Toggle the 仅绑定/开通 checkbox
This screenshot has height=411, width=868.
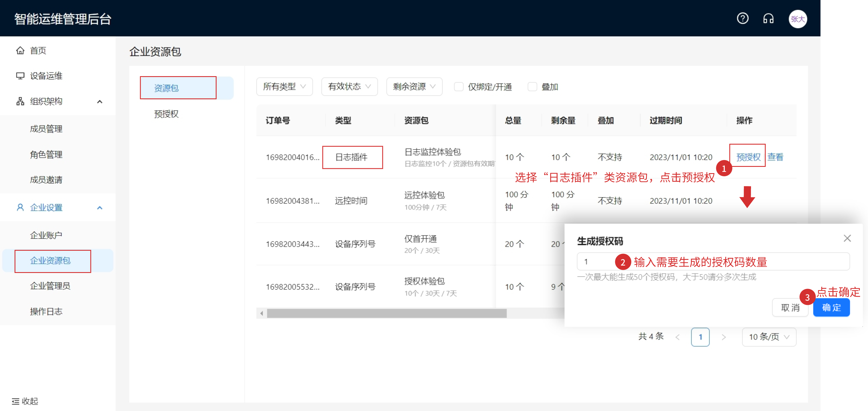[459, 87]
